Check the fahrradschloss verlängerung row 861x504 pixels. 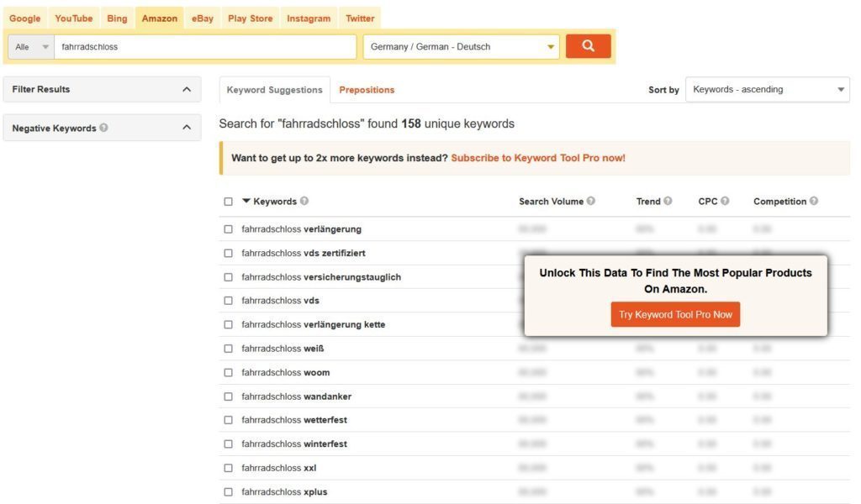click(x=229, y=229)
